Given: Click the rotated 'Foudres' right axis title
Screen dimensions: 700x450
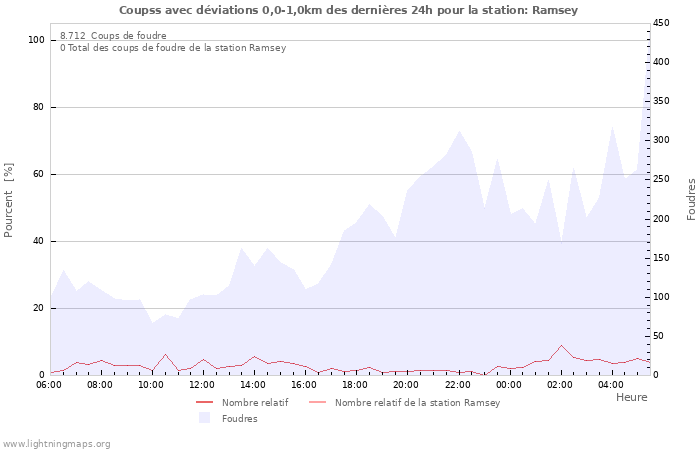Looking at the screenshot, I should pyautogui.click(x=690, y=199).
